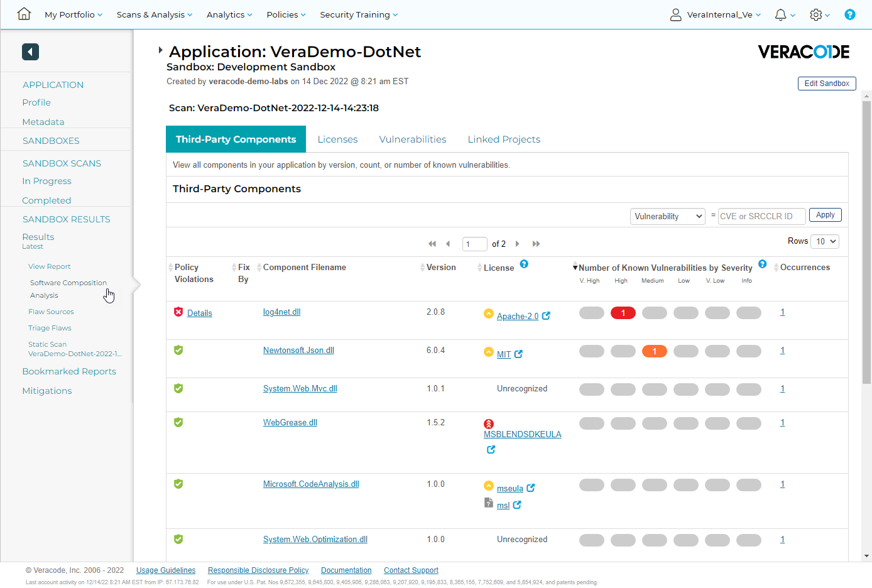The width and height of the screenshot is (872, 588).
Task: Open the vulnerabilities severity help icon
Action: click(762, 264)
